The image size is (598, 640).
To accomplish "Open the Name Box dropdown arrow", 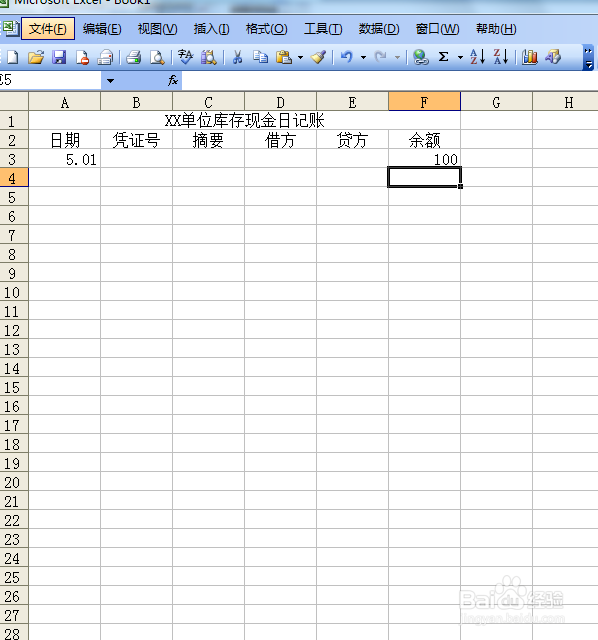I will (110, 81).
